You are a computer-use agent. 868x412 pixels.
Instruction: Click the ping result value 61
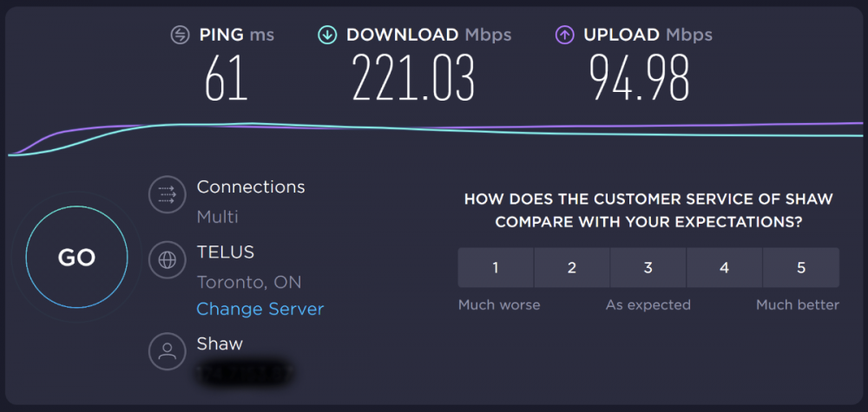[x=227, y=78]
